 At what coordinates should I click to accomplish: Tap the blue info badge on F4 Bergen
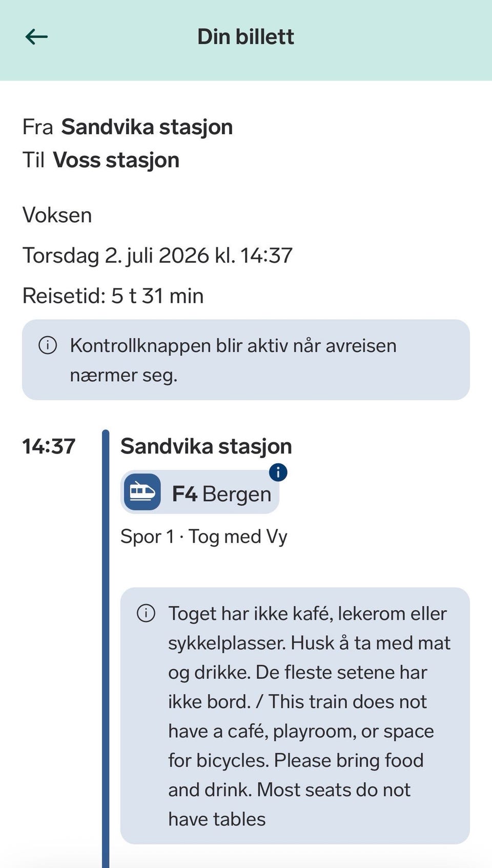point(278,472)
